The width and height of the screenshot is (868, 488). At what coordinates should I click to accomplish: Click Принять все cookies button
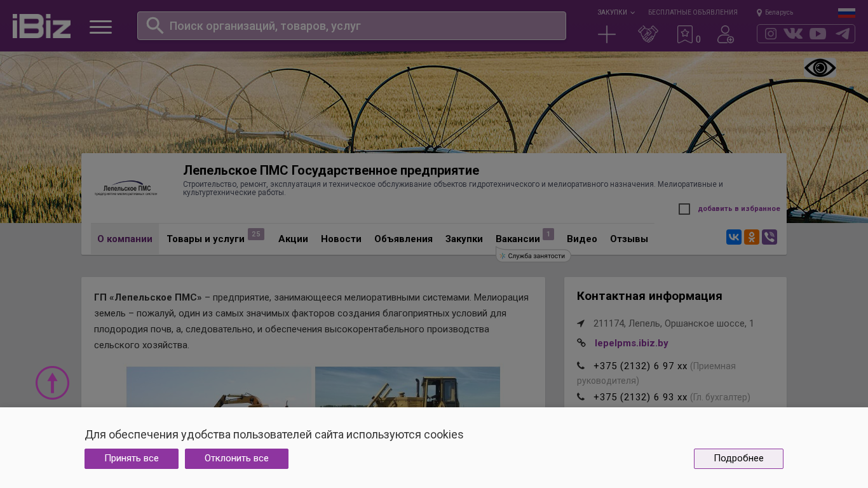click(x=132, y=459)
